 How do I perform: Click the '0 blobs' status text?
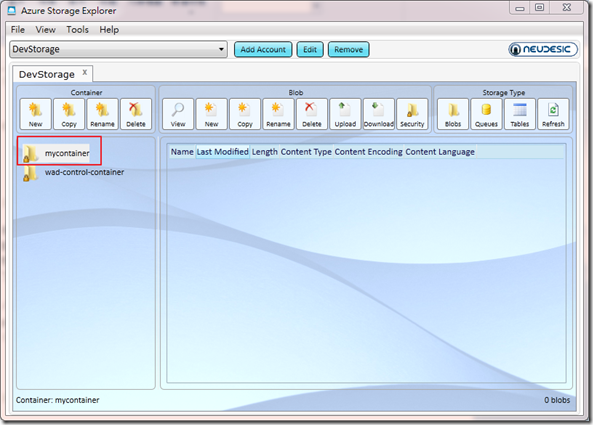[x=557, y=400]
